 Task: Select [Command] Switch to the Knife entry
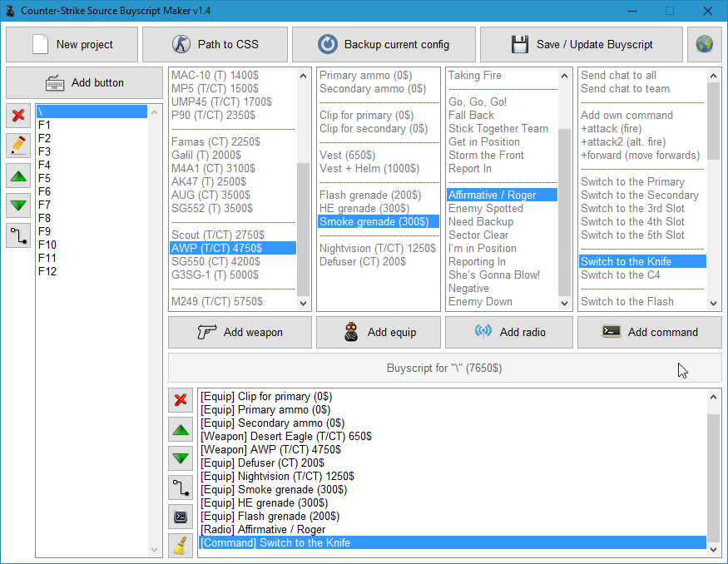click(453, 542)
